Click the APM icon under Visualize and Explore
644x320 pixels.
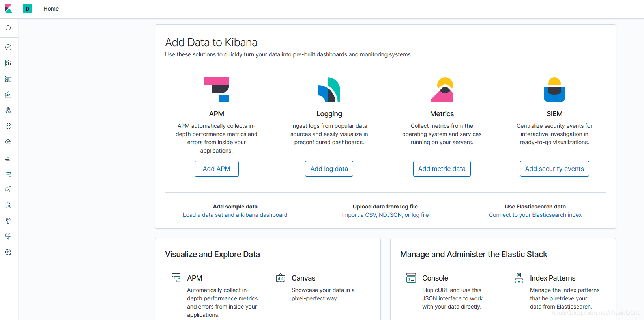pyautogui.click(x=176, y=278)
